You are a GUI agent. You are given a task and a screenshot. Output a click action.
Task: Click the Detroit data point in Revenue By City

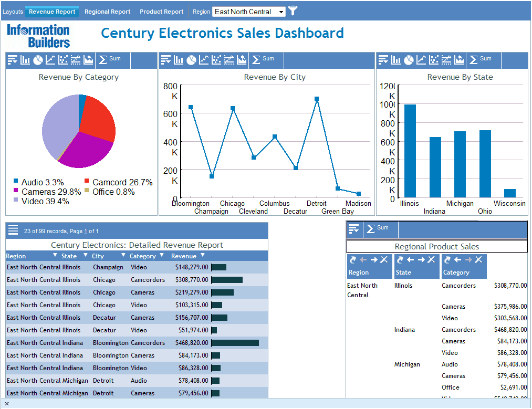click(317, 99)
